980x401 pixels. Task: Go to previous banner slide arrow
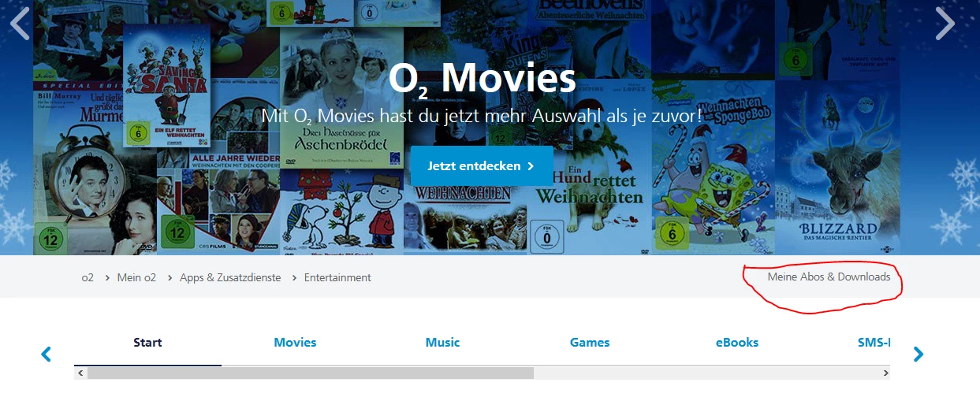point(20,24)
